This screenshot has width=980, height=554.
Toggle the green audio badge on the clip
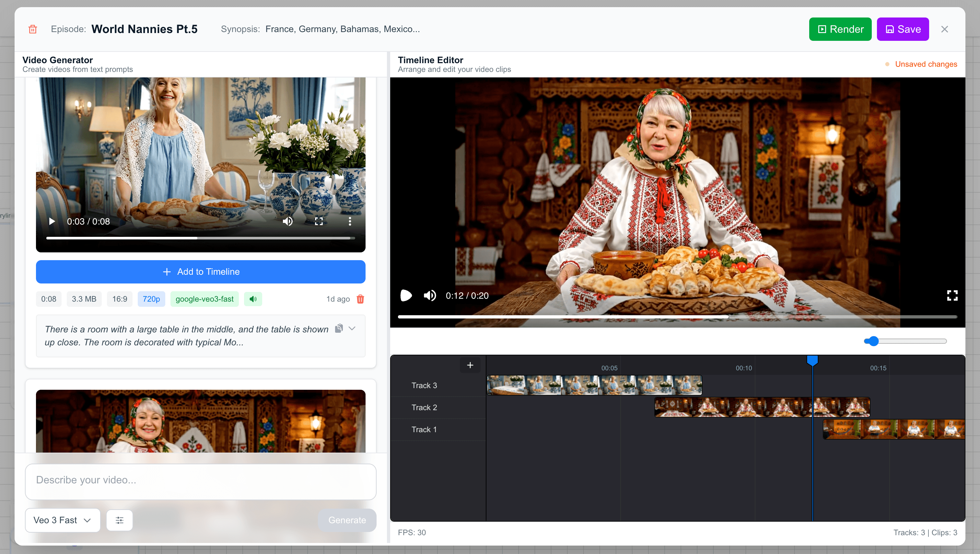pyautogui.click(x=253, y=299)
